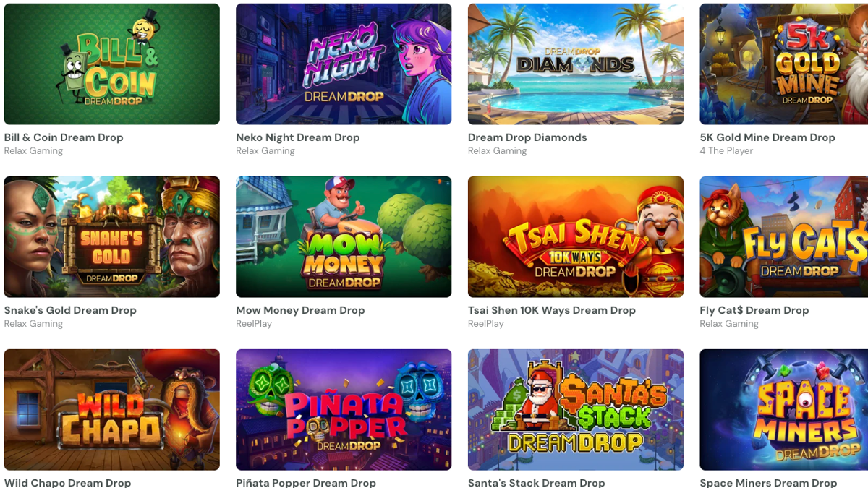Viewport: 868px width, 488px height.
Task: Open the Space Miners game thumbnail
Action: pos(784,410)
